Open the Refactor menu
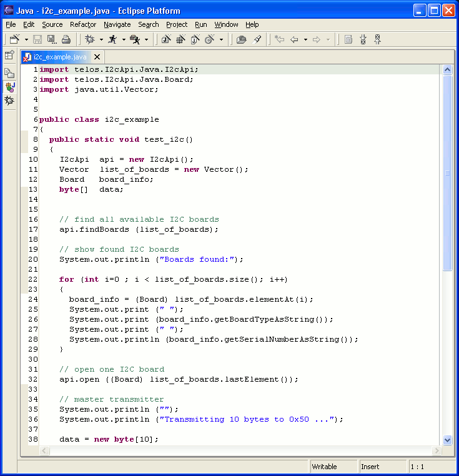This screenshot has height=476, width=459. click(x=83, y=24)
